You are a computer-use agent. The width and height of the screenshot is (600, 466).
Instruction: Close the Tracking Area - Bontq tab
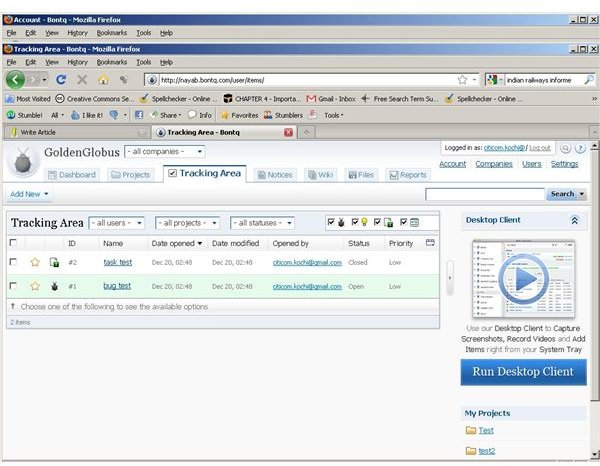tap(289, 132)
